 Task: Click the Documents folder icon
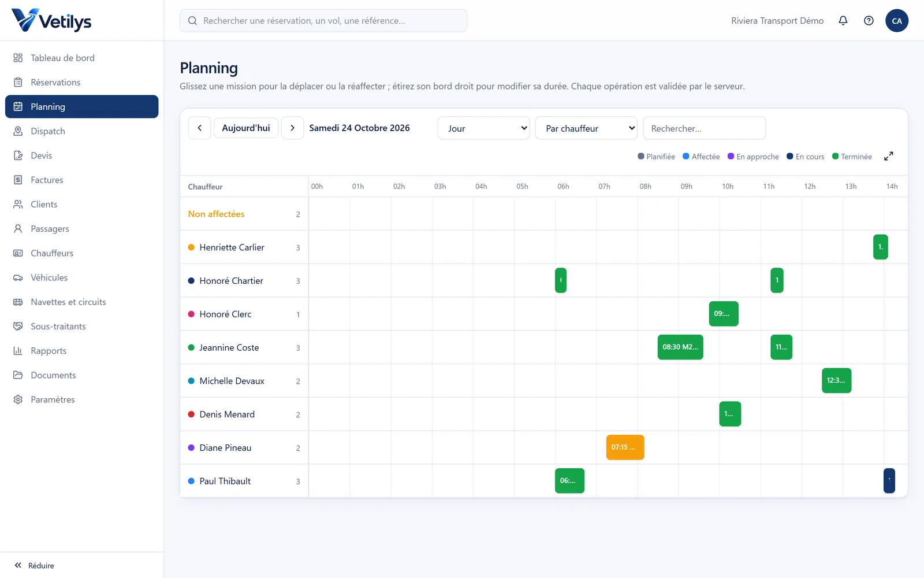point(18,375)
